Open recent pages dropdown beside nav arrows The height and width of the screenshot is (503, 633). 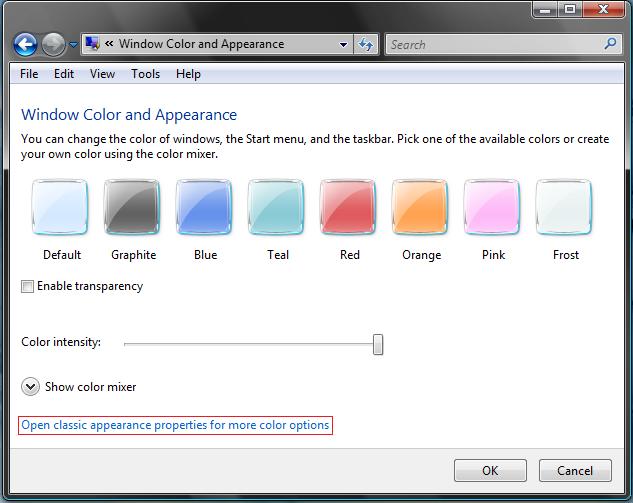click(x=73, y=44)
